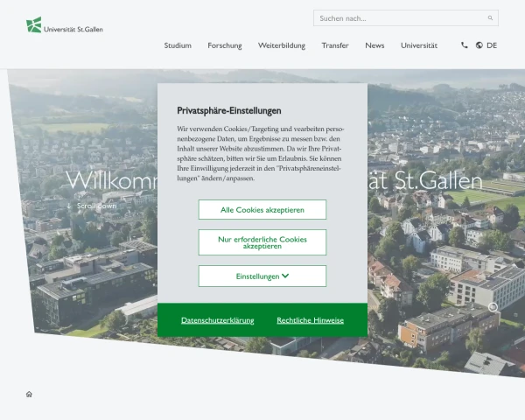Viewport: 525px width, 420px height.
Task: Click the Universität St.Gallen logo
Action: (x=64, y=25)
